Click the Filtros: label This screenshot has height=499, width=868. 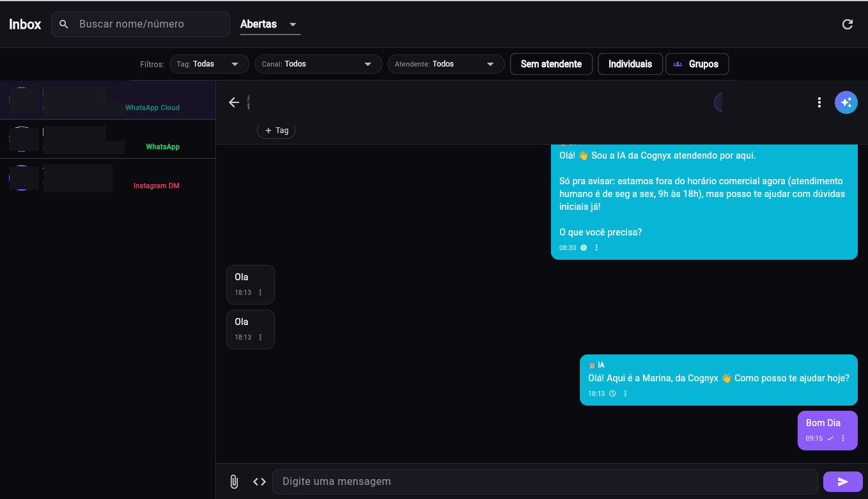tap(152, 64)
